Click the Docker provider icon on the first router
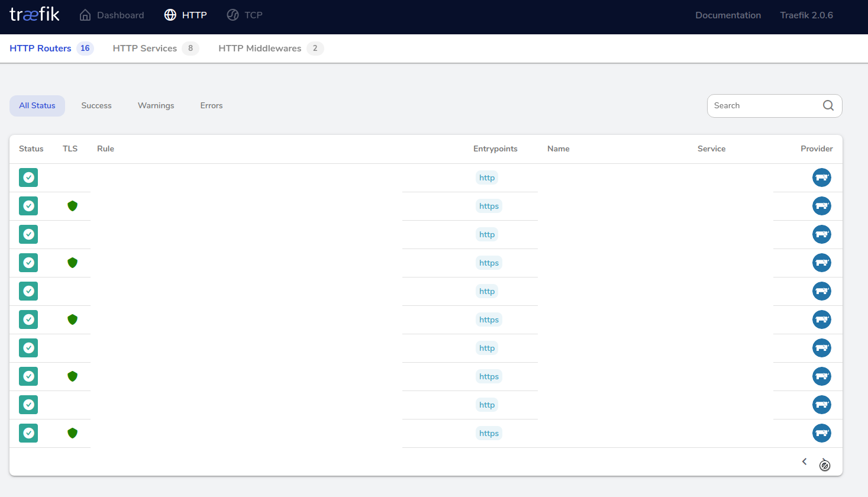 click(x=822, y=177)
